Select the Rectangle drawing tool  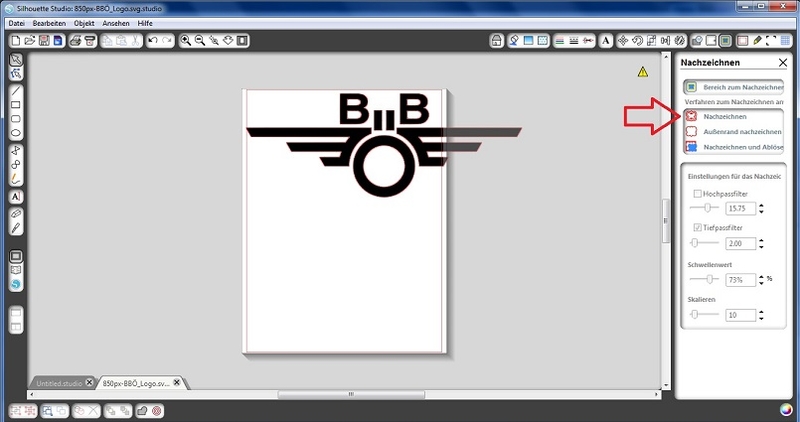pos(16,104)
